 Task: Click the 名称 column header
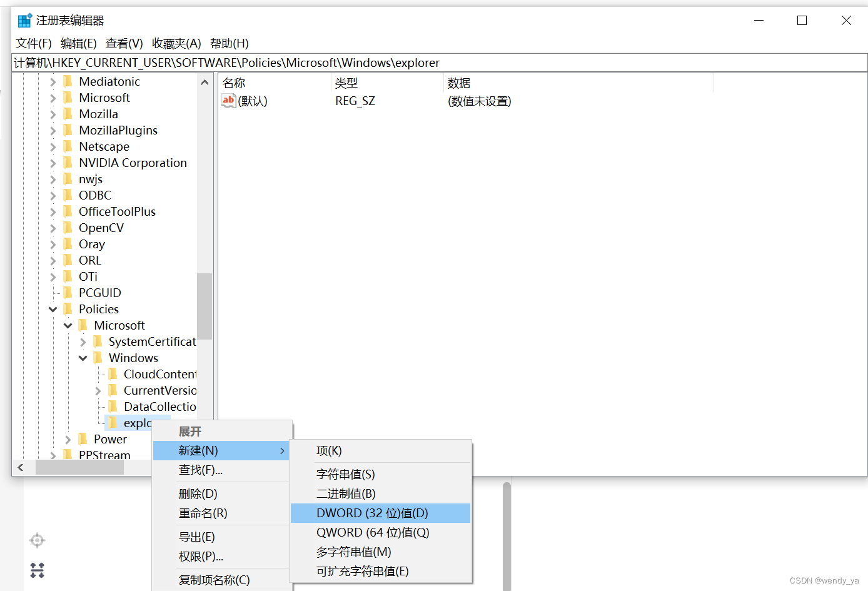point(275,83)
